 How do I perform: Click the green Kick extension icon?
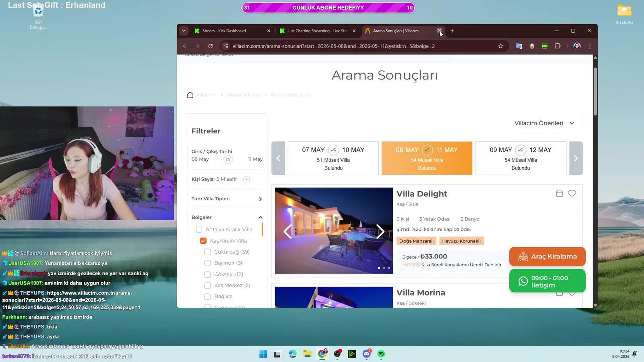tap(545, 46)
